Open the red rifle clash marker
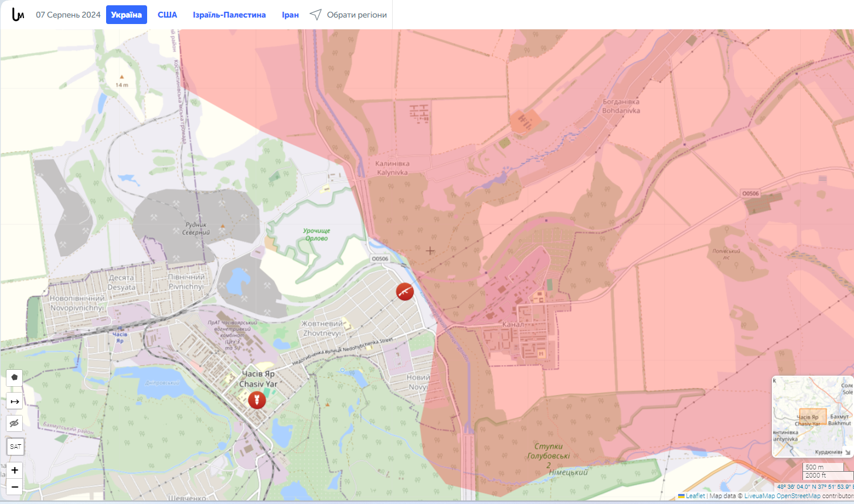Viewport: 854px width, 504px height. coord(405,291)
